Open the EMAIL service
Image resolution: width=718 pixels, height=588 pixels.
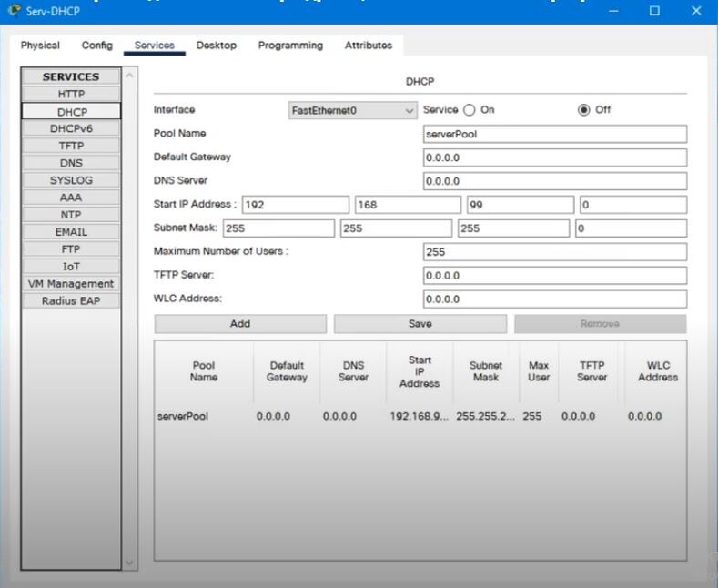click(x=71, y=232)
